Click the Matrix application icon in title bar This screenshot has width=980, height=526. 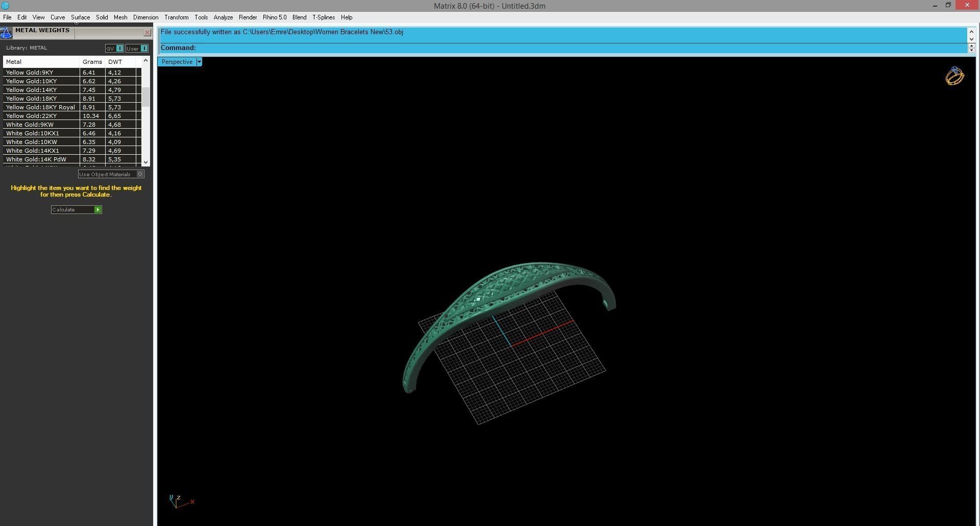click(x=5, y=6)
